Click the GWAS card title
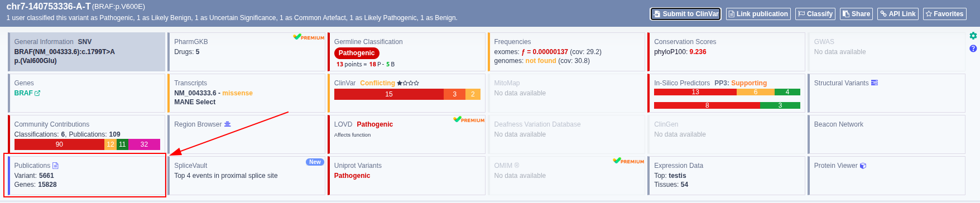The width and height of the screenshot is (980, 203). click(824, 42)
